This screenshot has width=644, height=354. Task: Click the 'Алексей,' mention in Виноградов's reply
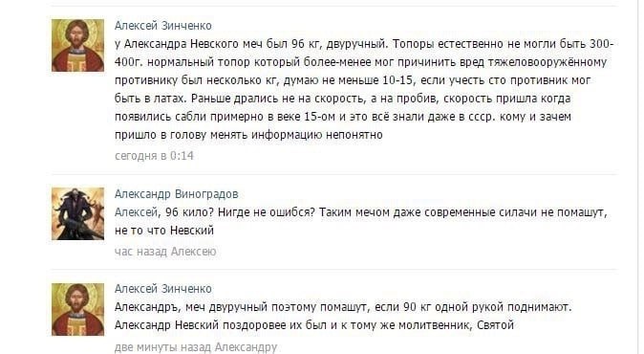pos(138,212)
